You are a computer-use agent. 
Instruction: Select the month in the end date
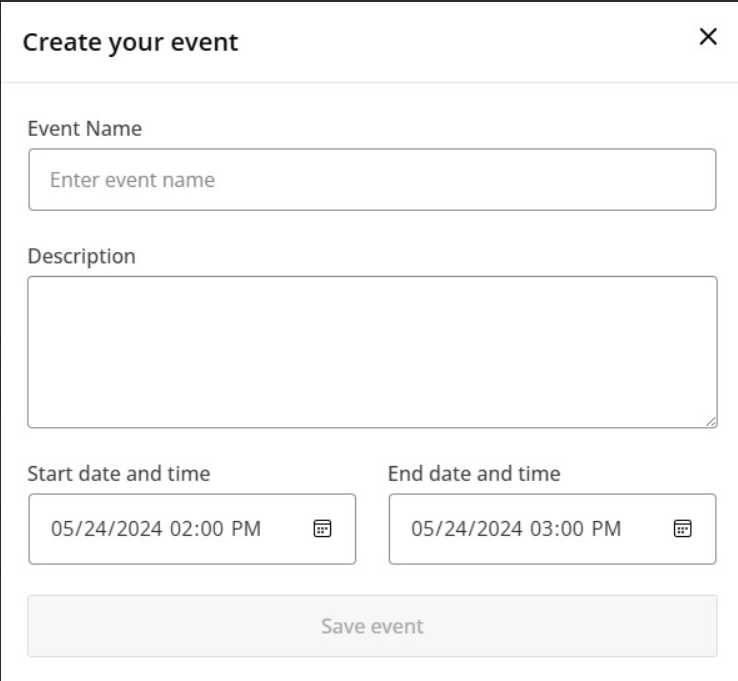[x=422, y=528]
